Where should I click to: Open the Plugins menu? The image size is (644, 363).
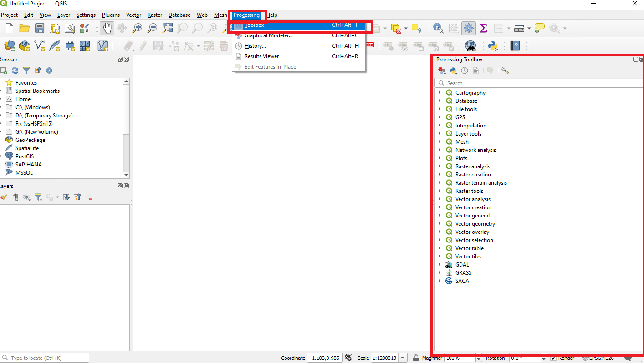click(x=111, y=15)
